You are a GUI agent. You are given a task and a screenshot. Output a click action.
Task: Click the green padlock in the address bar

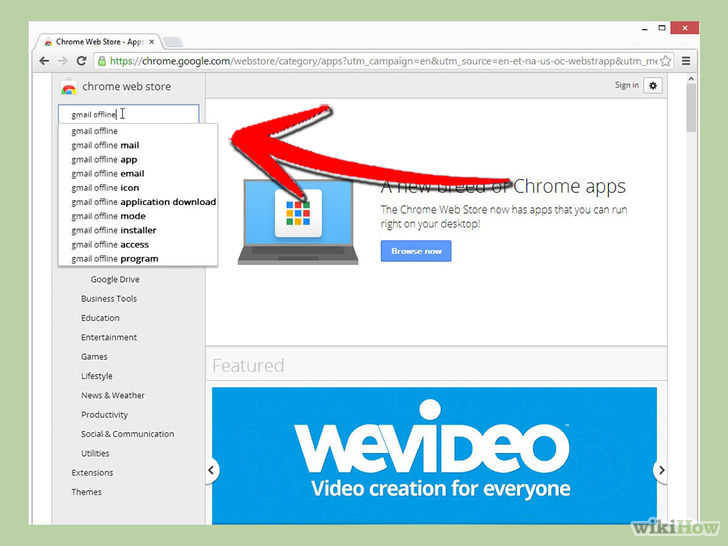(101, 61)
